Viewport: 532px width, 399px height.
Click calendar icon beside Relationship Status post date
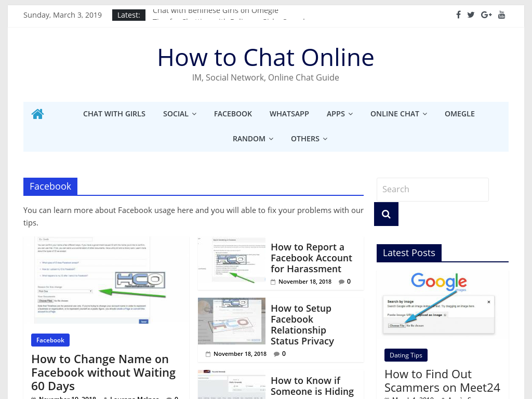pyautogui.click(x=208, y=354)
